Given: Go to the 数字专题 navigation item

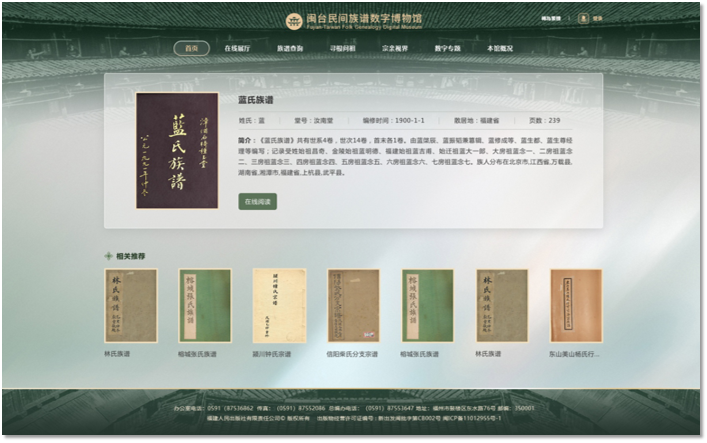Looking at the screenshot, I should 447,48.
